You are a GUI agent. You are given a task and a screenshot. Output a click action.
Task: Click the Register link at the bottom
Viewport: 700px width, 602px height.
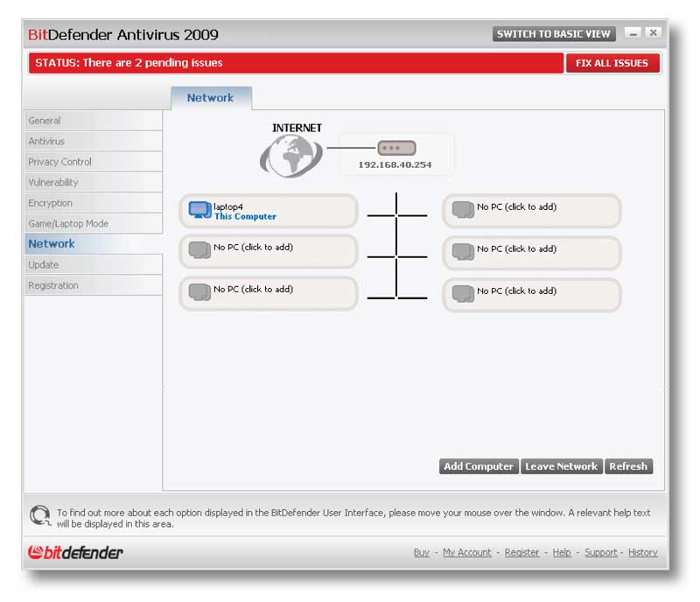coord(523,552)
